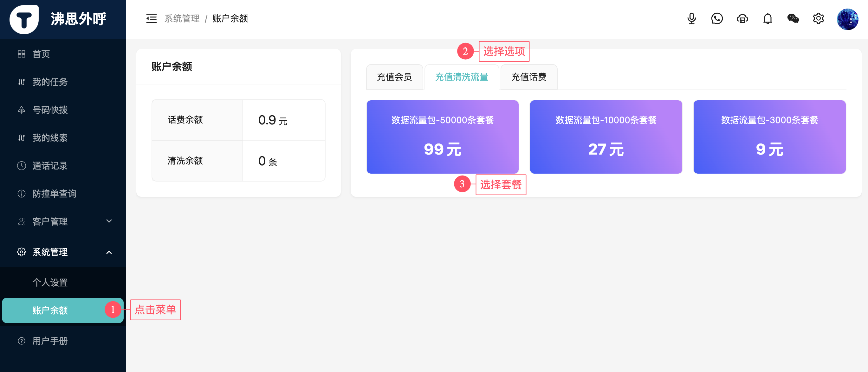This screenshot has width=868, height=372.
Task: Click the WeChat icon in the header
Action: pyautogui.click(x=793, y=18)
